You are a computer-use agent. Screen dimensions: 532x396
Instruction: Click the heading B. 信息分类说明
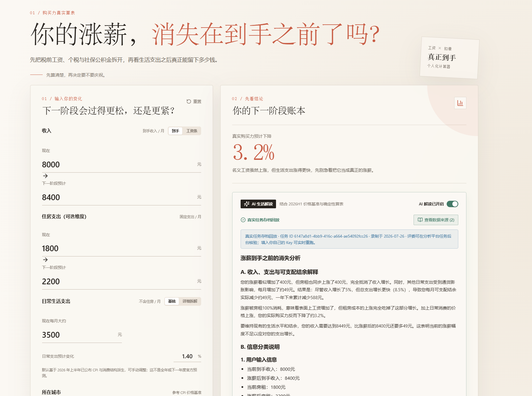pos(260,347)
